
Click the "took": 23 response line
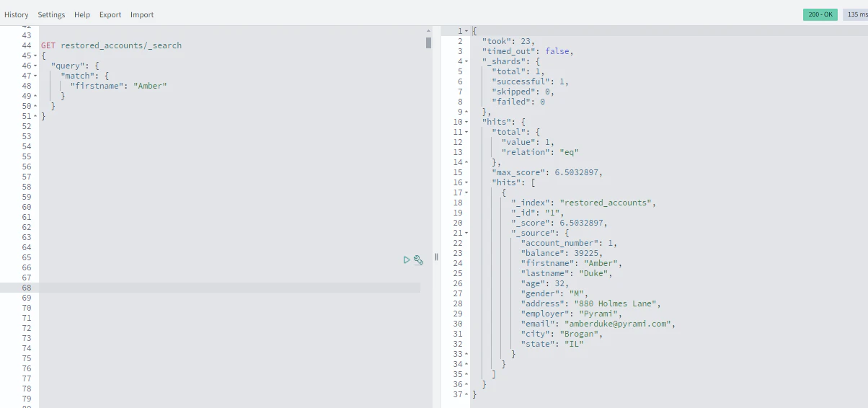pyautogui.click(x=508, y=41)
